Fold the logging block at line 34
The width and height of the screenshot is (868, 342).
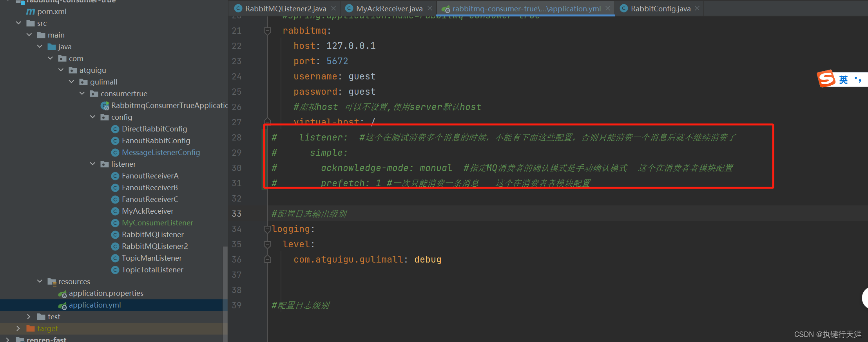pyautogui.click(x=268, y=229)
